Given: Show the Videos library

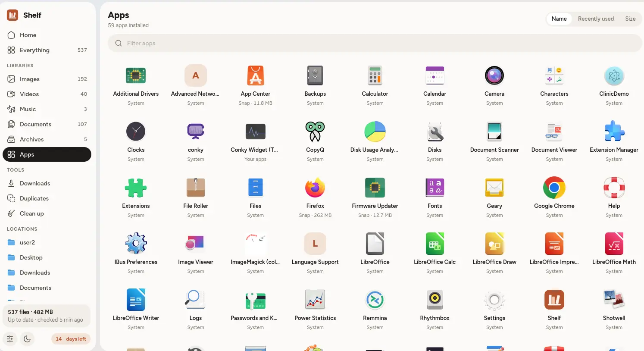Looking at the screenshot, I should point(47,94).
